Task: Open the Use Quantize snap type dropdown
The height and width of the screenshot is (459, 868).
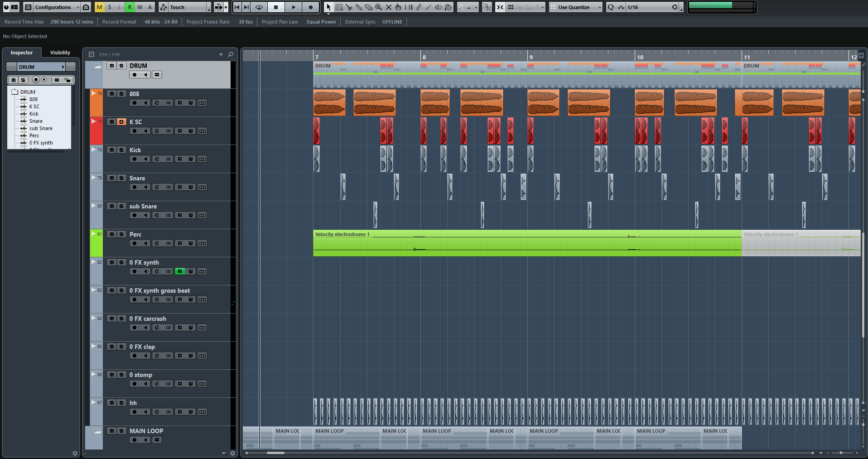Action: pos(576,7)
